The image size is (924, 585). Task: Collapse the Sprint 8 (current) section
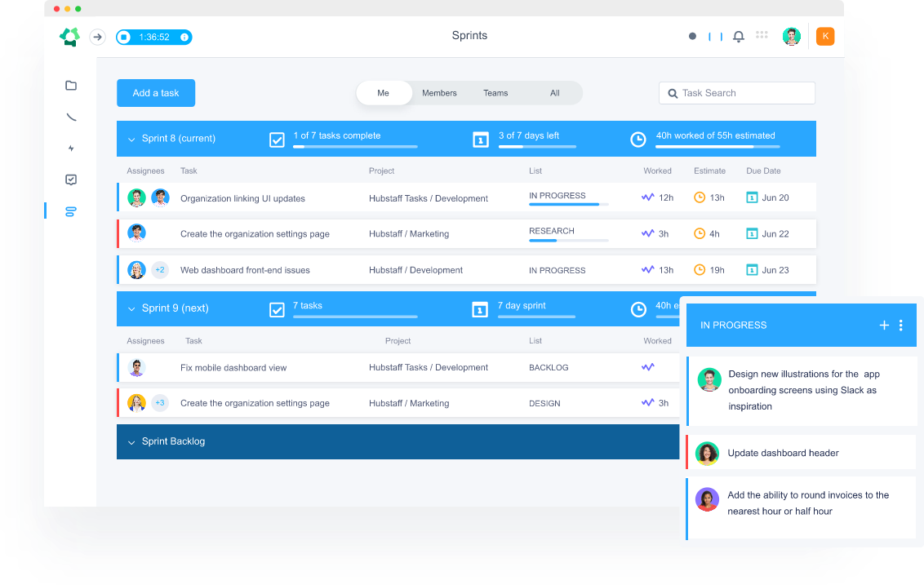131,140
